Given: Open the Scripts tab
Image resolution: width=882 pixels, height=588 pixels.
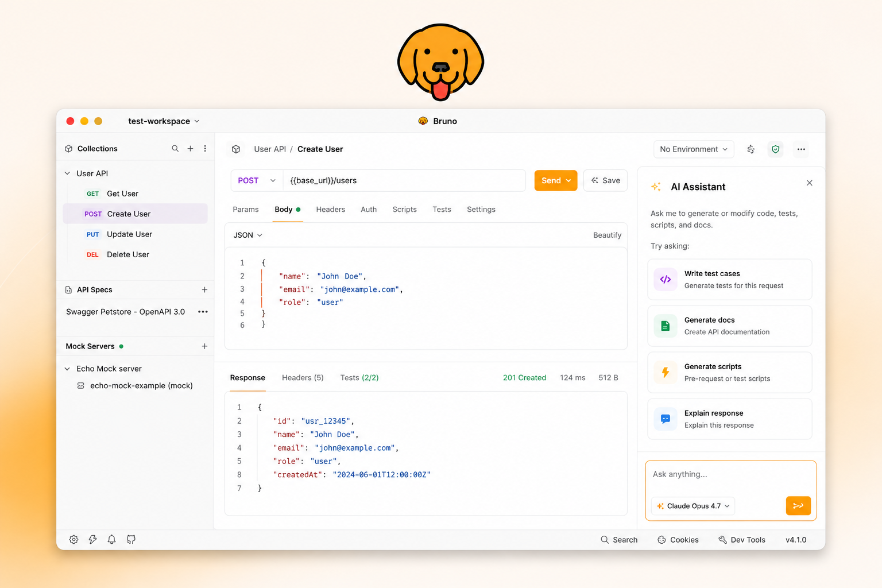Looking at the screenshot, I should click(405, 210).
